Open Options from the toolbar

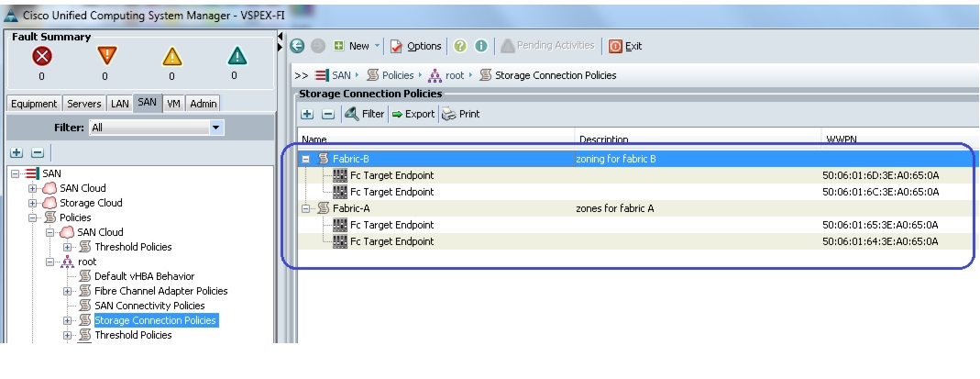click(x=415, y=46)
